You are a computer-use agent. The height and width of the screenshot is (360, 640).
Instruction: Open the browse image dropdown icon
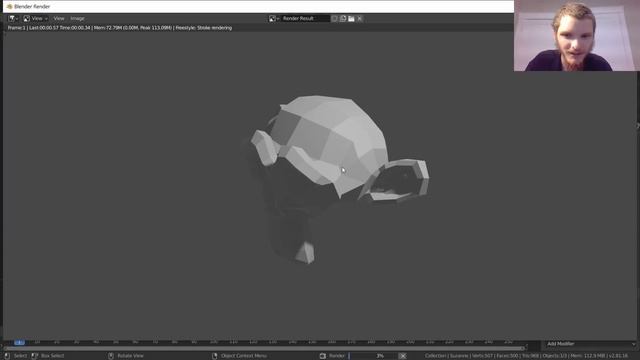tap(273, 18)
